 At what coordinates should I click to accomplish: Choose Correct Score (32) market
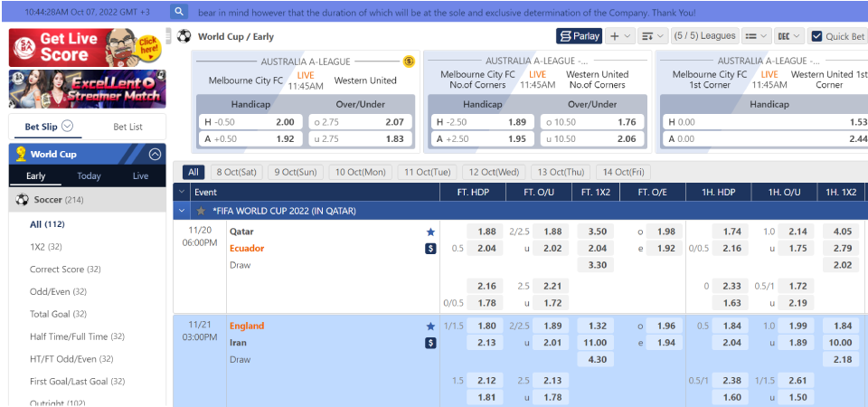65,270
